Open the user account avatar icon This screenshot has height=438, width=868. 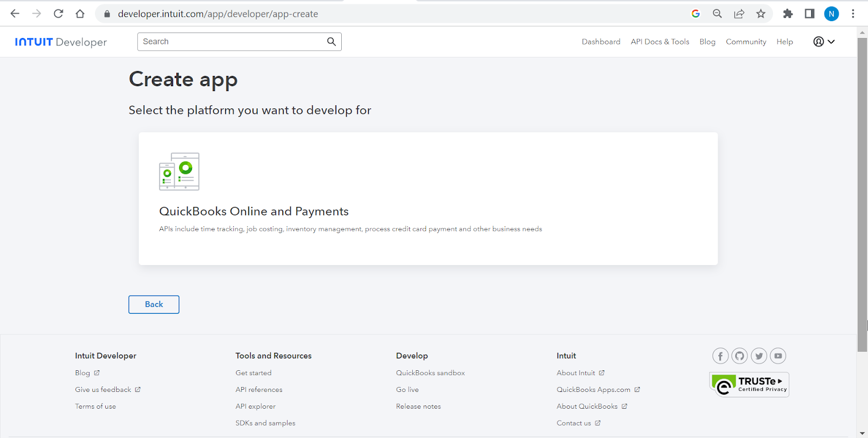point(819,42)
